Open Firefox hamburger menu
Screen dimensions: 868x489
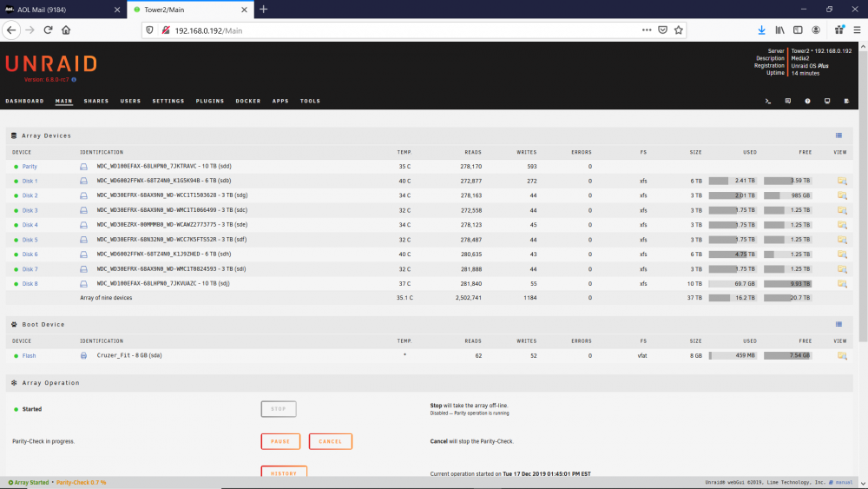pyautogui.click(x=857, y=30)
